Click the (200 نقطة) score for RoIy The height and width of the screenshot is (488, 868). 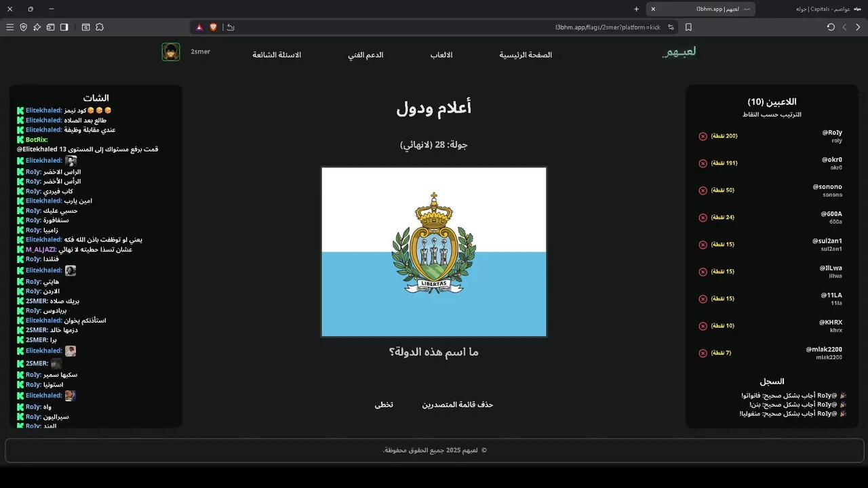point(724,136)
